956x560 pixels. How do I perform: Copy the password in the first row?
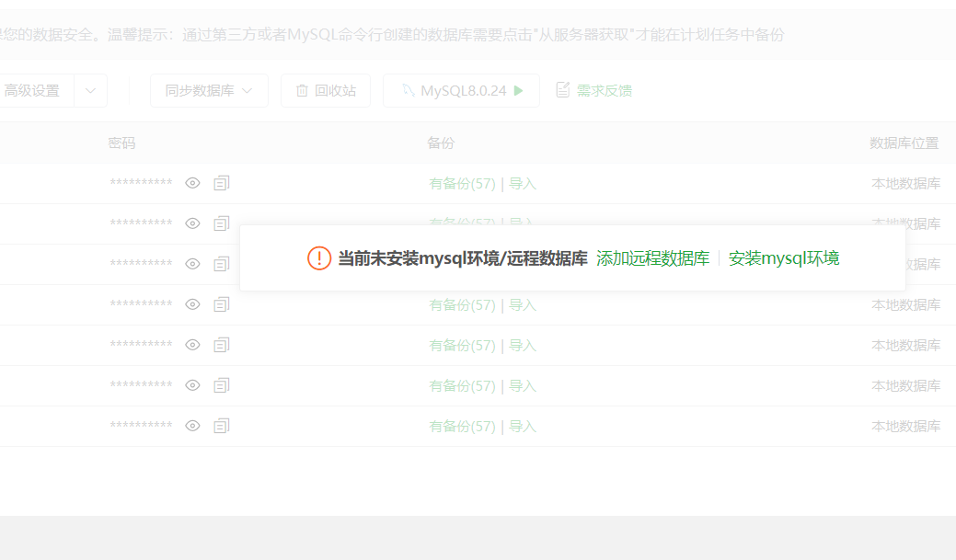point(222,183)
